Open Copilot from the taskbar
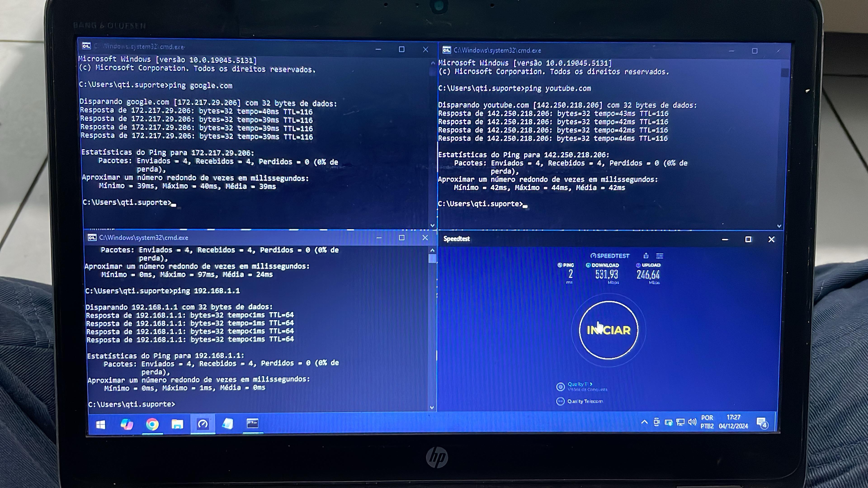Image resolution: width=868 pixels, height=488 pixels. pyautogui.click(x=127, y=424)
